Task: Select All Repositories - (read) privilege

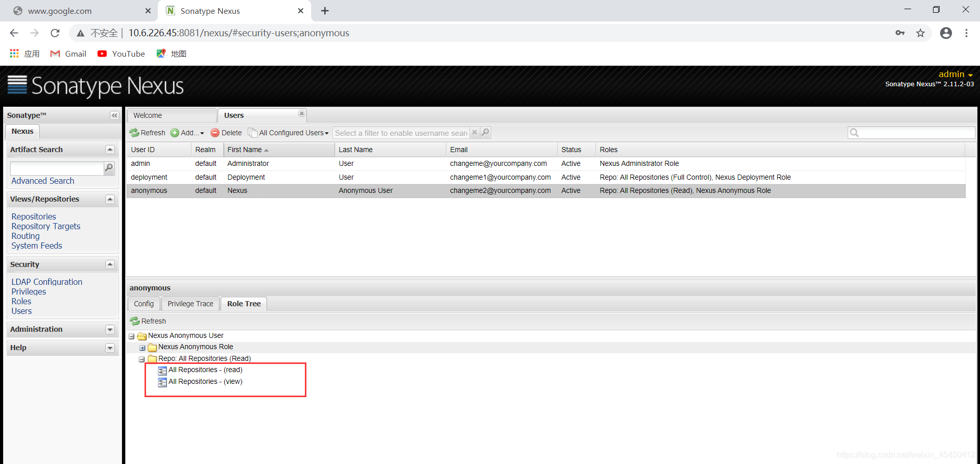Action: 205,370
